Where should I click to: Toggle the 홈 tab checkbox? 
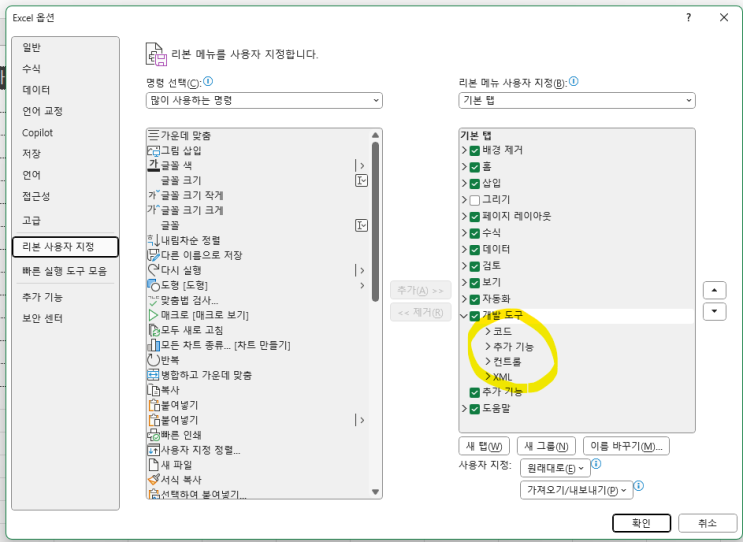[x=475, y=167]
